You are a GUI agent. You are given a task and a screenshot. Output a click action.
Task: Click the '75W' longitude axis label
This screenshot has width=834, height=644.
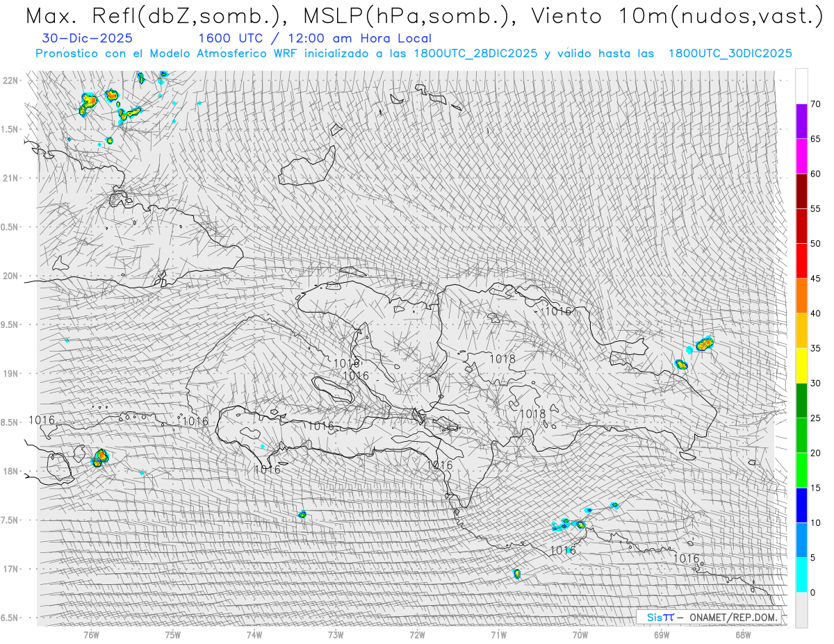pyautogui.click(x=172, y=634)
